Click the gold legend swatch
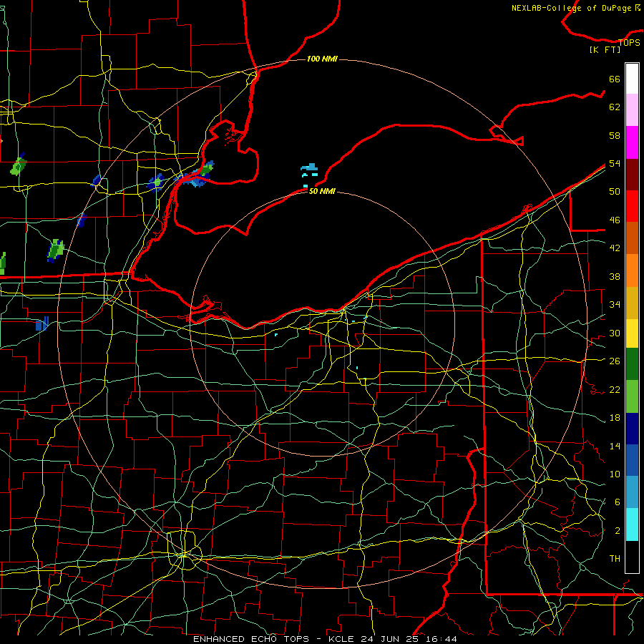 632,302
